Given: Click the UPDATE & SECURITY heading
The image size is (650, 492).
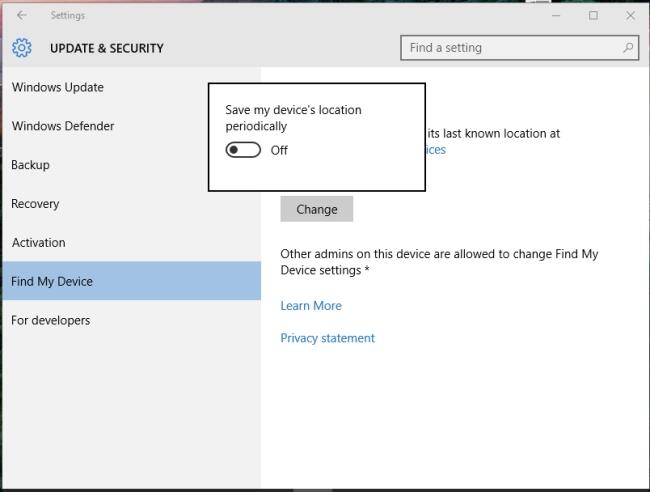Looking at the screenshot, I should pyautogui.click(x=106, y=48).
